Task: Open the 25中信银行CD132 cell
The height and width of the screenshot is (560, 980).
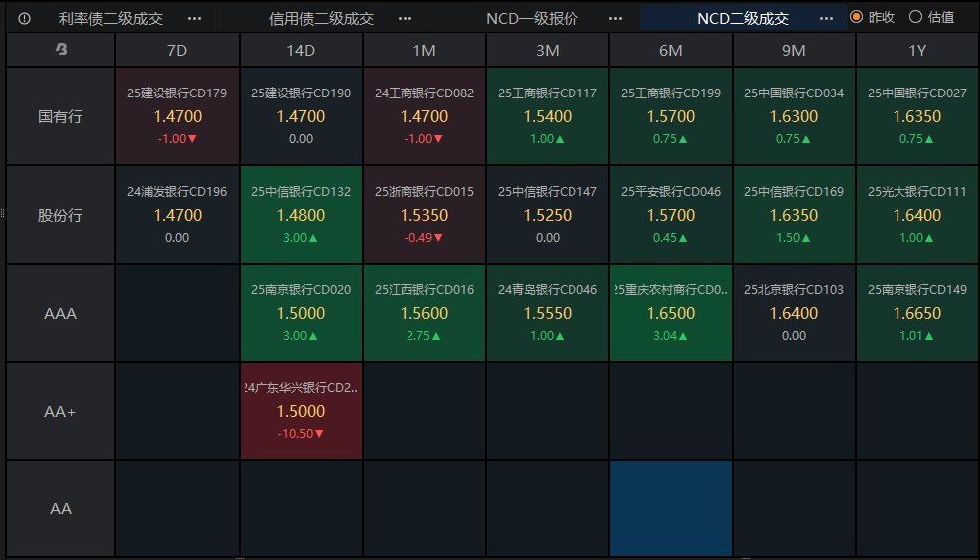Action: [x=300, y=214]
